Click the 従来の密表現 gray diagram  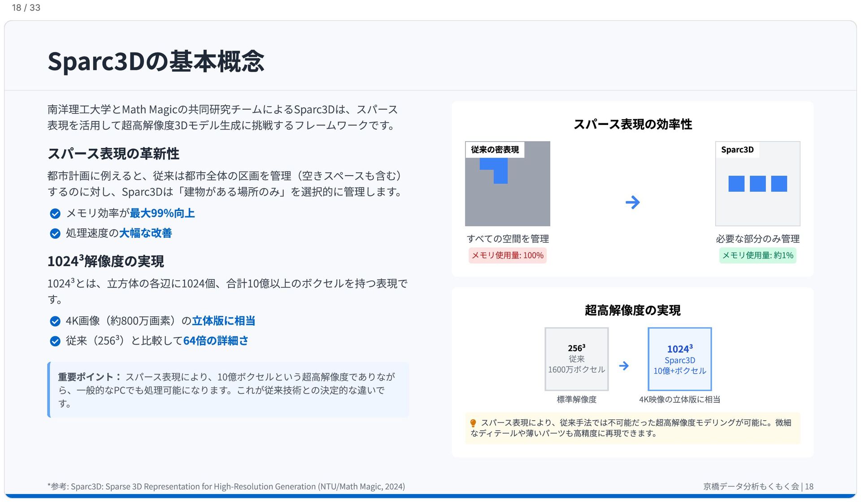[x=508, y=184]
